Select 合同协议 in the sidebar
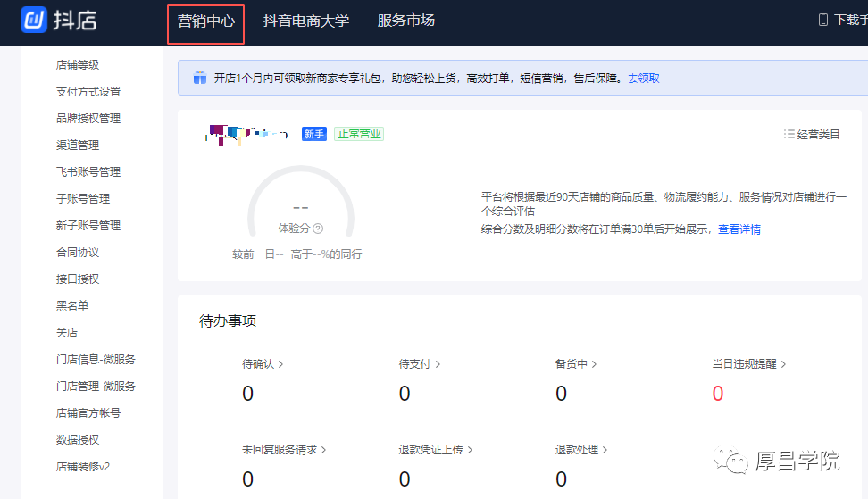 click(x=78, y=253)
